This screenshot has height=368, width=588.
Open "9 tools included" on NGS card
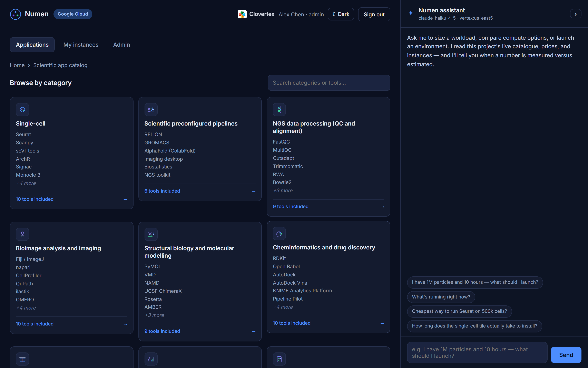[291, 207]
